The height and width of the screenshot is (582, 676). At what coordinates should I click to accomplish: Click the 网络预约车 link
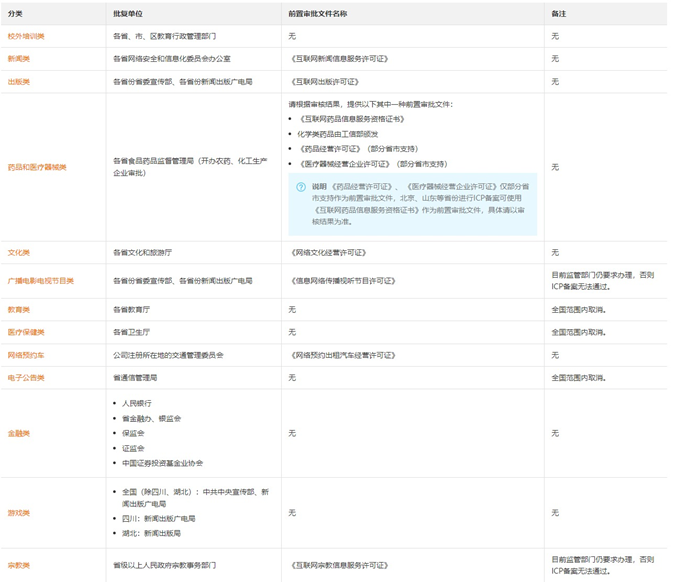tap(26, 355)
